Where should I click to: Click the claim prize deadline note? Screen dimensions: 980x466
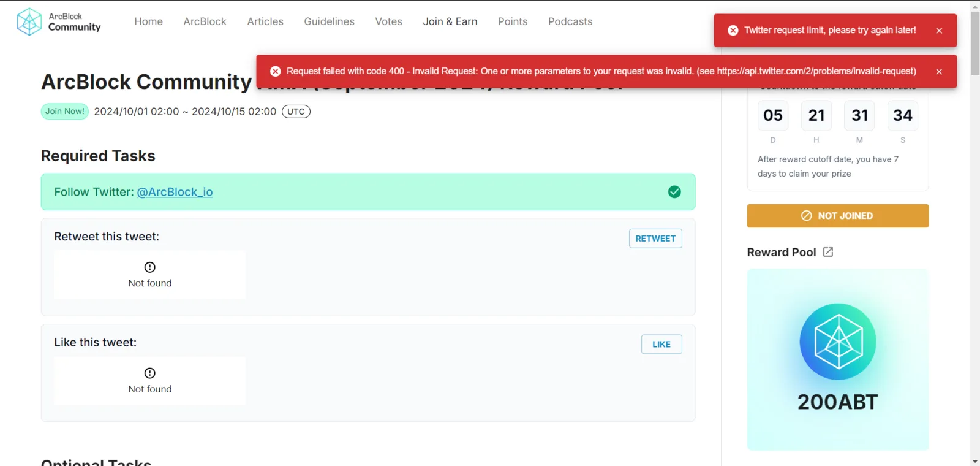(828, 166)
